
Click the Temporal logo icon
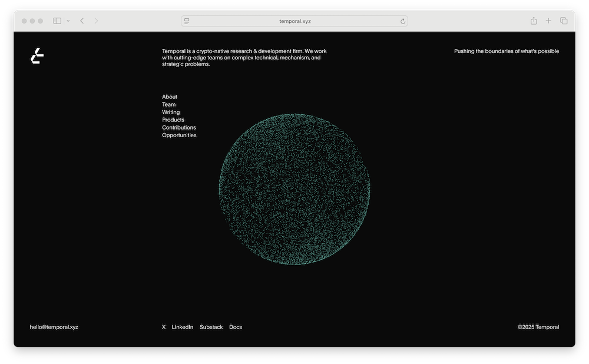[x=37, y=56]
